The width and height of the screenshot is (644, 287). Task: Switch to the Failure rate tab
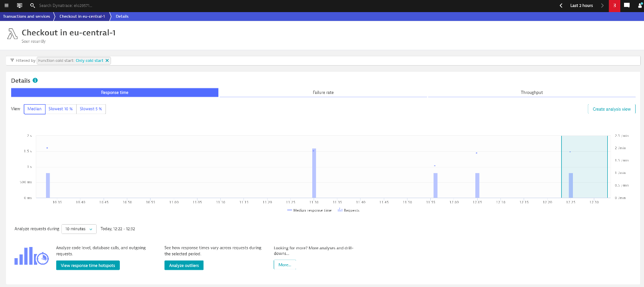(322, 92)
